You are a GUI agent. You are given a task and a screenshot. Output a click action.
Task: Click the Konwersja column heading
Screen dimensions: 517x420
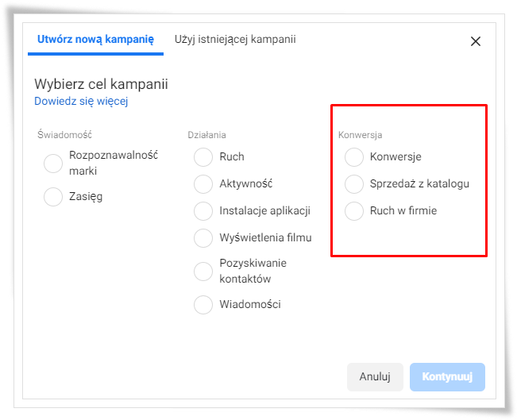[360, 135]
